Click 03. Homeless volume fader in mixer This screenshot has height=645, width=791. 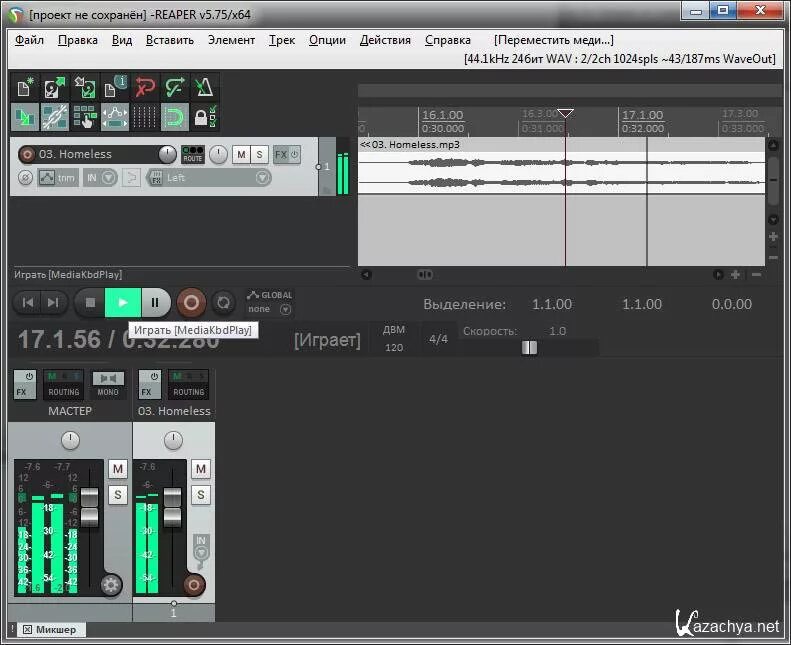[172, 507]
